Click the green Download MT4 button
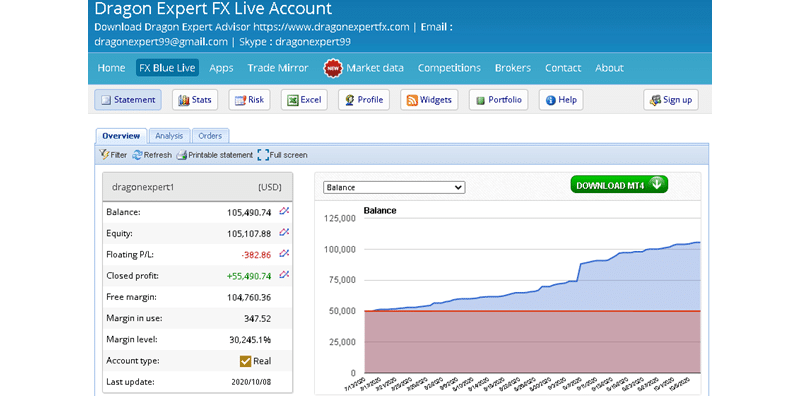Viewport: 800px width, 396px height. click(x=619, y=184)
